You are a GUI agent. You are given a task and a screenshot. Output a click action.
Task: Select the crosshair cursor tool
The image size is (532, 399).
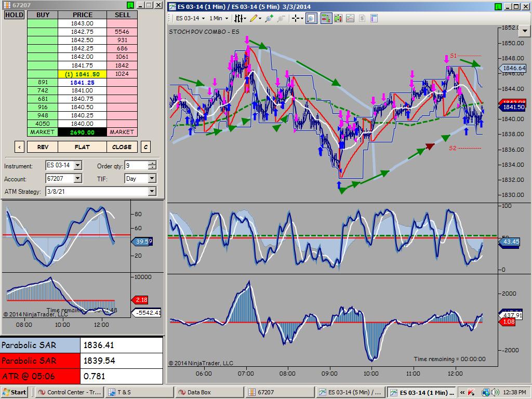coord(296,18)
